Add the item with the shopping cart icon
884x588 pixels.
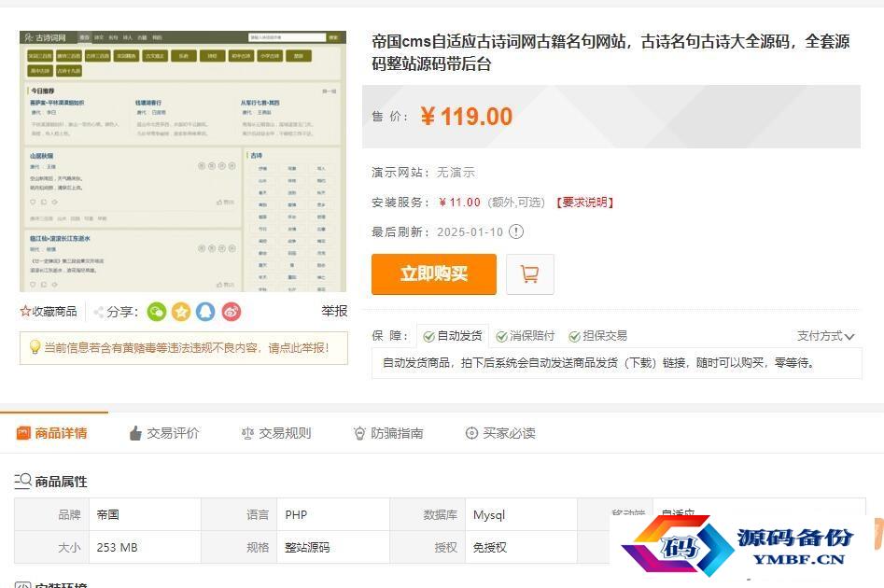tap(530, 274)
